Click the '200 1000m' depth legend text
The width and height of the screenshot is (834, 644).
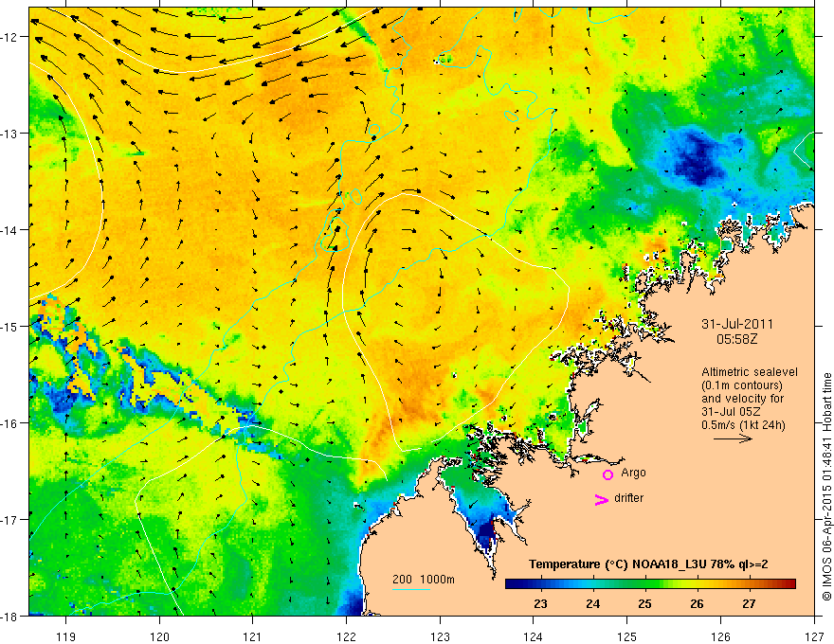424,580
